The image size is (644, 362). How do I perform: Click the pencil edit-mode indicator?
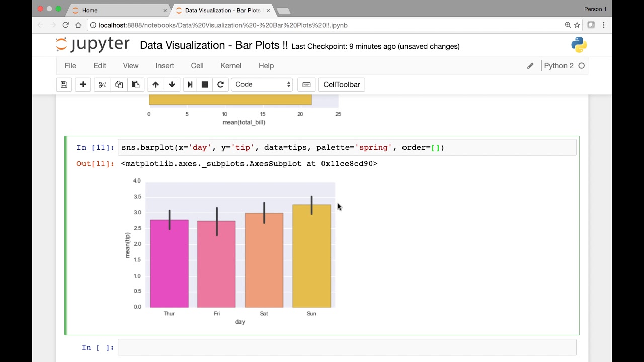(530, 66)
